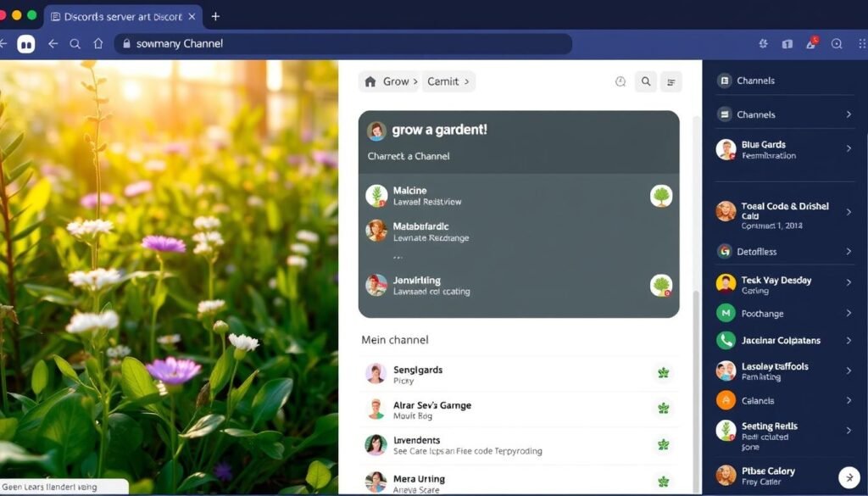Click the green Pochange icon in the sidebar
Screen dimensions: 868x496
pyautogui.click(x=726, y=313)
